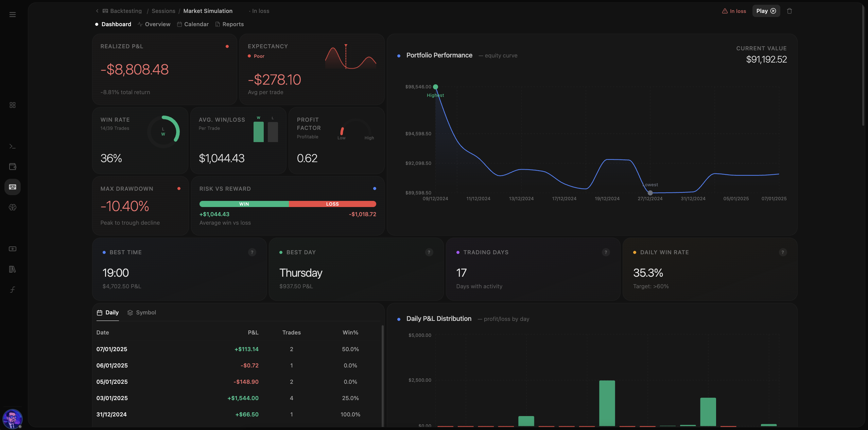This screenshot has width=868, height=430.
Task: Click red LOSS segment of risk bar
Action: (332, 204)
